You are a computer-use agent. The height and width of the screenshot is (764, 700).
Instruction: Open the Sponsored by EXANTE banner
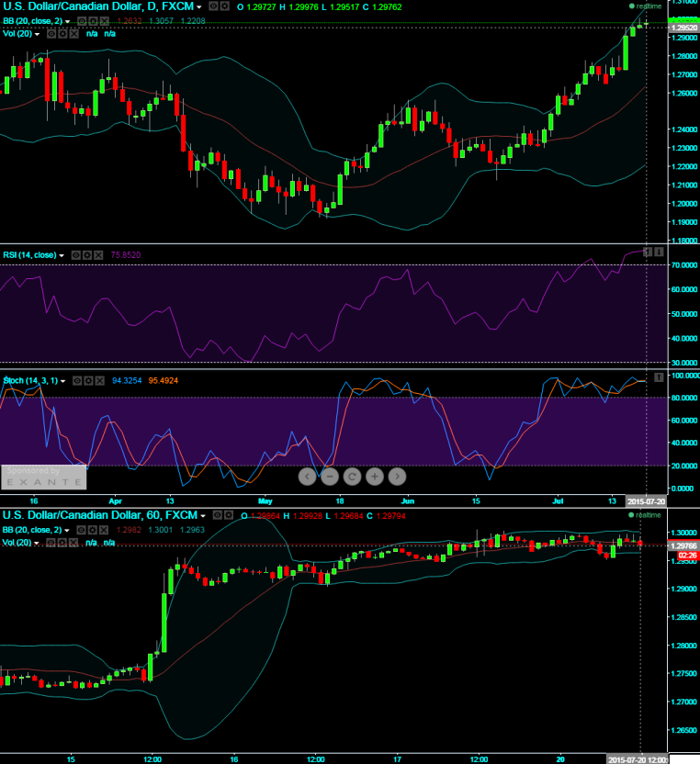(x=43, y=477)
